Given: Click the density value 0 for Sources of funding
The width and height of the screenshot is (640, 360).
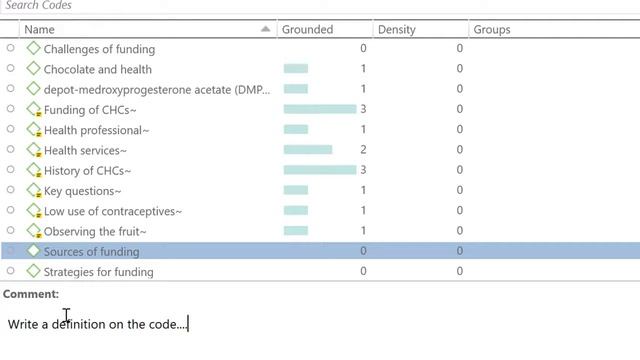Looking at the screenshot, I should click(x=460, y=251).
